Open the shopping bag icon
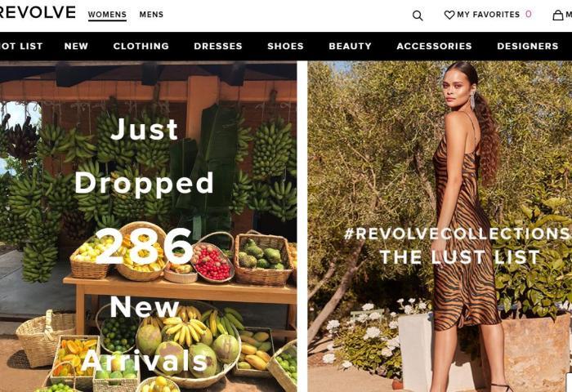 coord(558,15)
